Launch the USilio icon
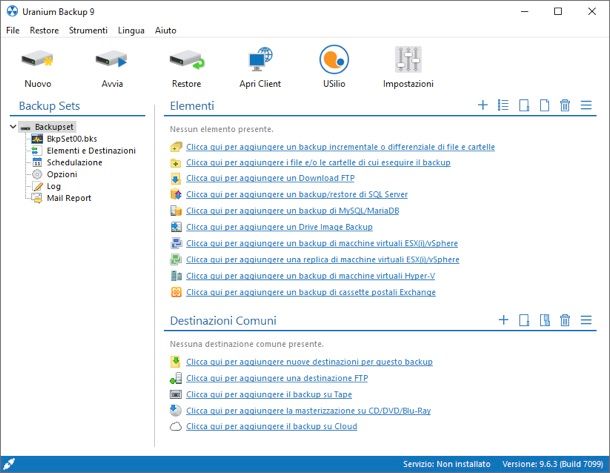 [x=334, y=60]
